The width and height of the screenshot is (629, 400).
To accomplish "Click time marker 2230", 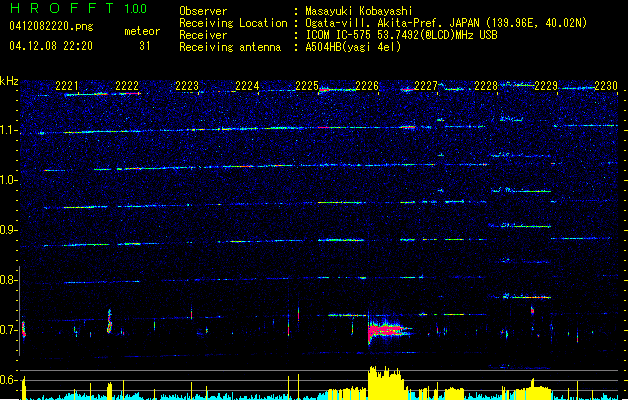I will 606,86.
